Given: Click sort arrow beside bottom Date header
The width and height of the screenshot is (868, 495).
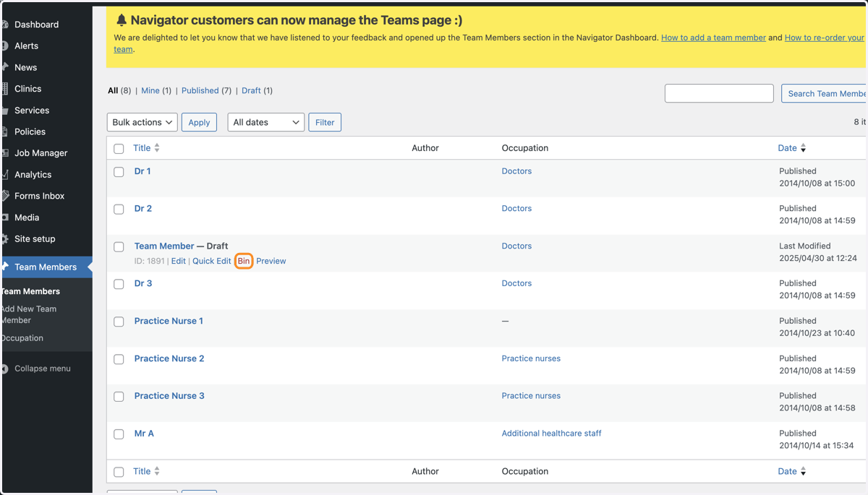Looking at the screenshot, I should (x=803, y=471).
